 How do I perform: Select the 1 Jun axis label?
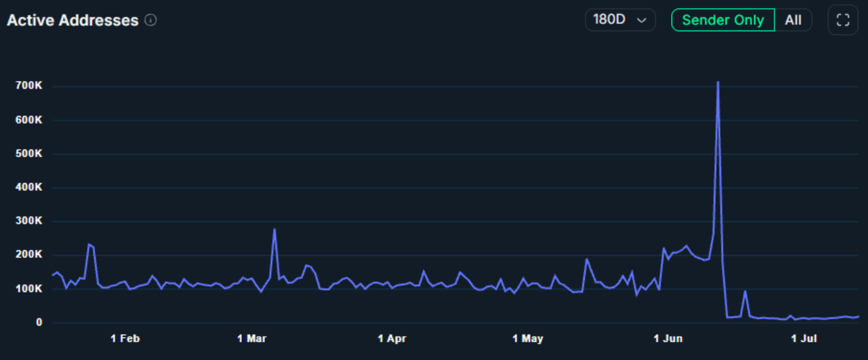tap(668, 338)
